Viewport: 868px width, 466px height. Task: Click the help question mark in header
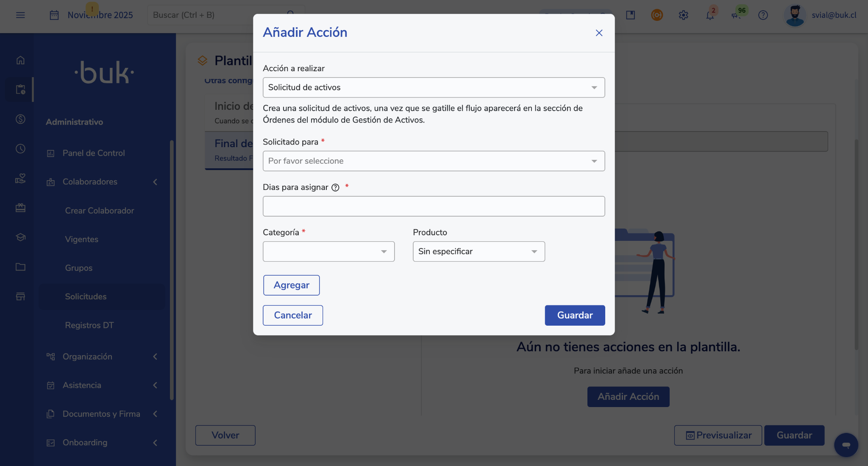[763, 15]
